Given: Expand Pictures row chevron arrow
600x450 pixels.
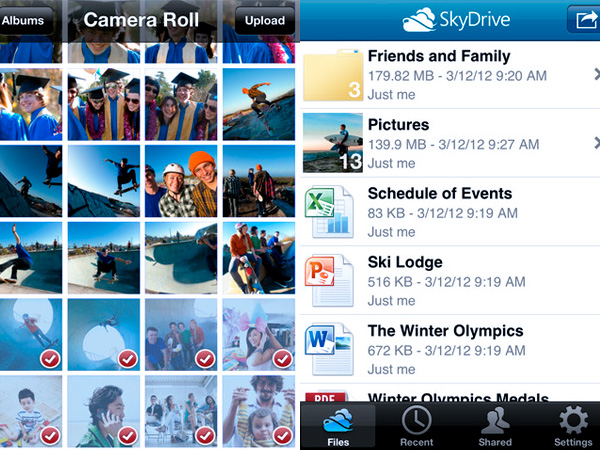Looking at the screenshot, I should click(x=596, y=143).
